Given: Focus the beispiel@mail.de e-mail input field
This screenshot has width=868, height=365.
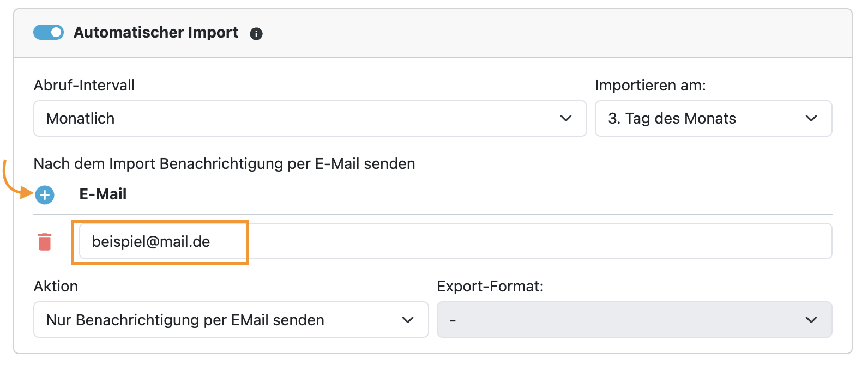Looking at the screenshot, I should pyautogui.click(x=455, y=241).
